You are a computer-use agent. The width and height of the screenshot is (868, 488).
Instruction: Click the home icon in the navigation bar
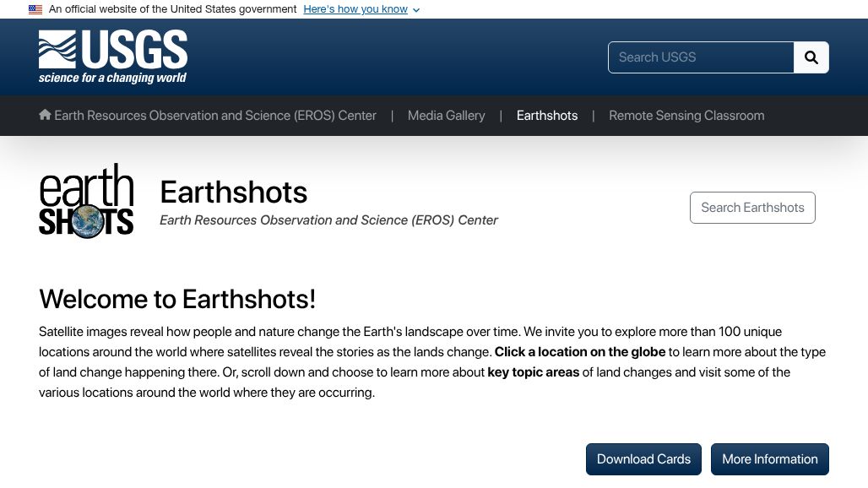coord(45,115)
